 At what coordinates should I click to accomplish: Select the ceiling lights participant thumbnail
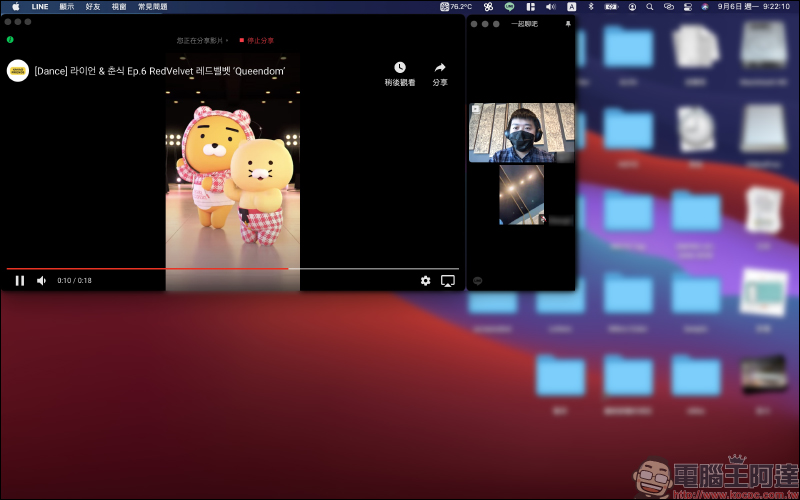(521, 195)
